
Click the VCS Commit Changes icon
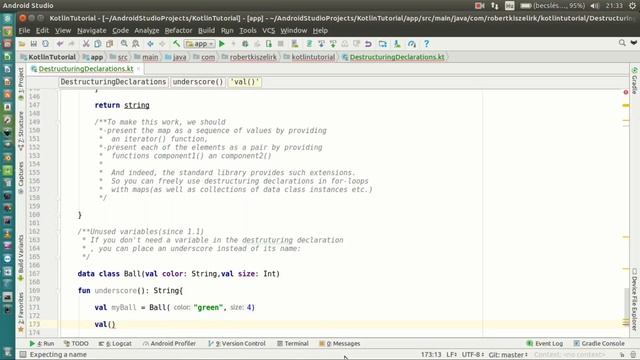pyautogui.click(x=333, y=44)
